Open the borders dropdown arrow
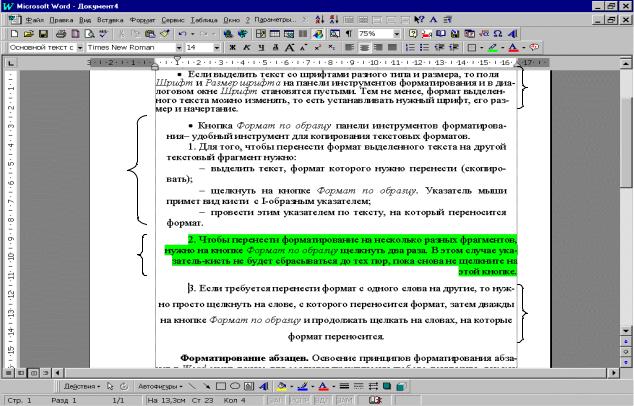 point(481,48)
